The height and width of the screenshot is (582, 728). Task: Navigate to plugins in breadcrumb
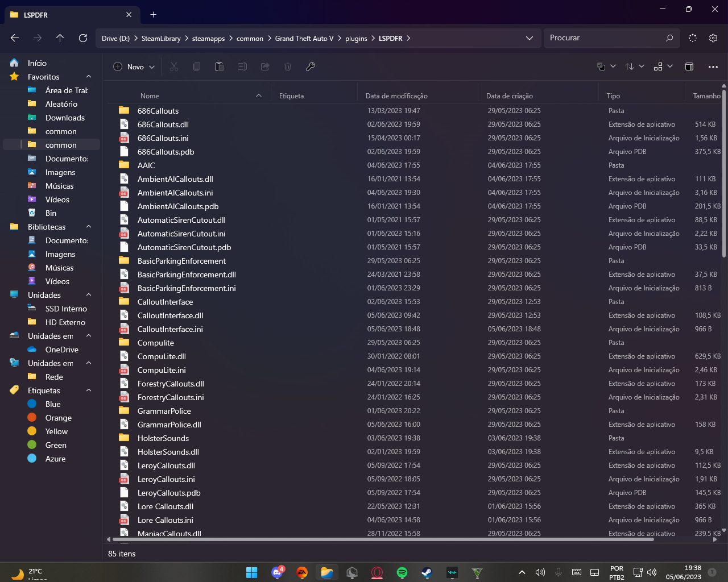coord(356,38)
